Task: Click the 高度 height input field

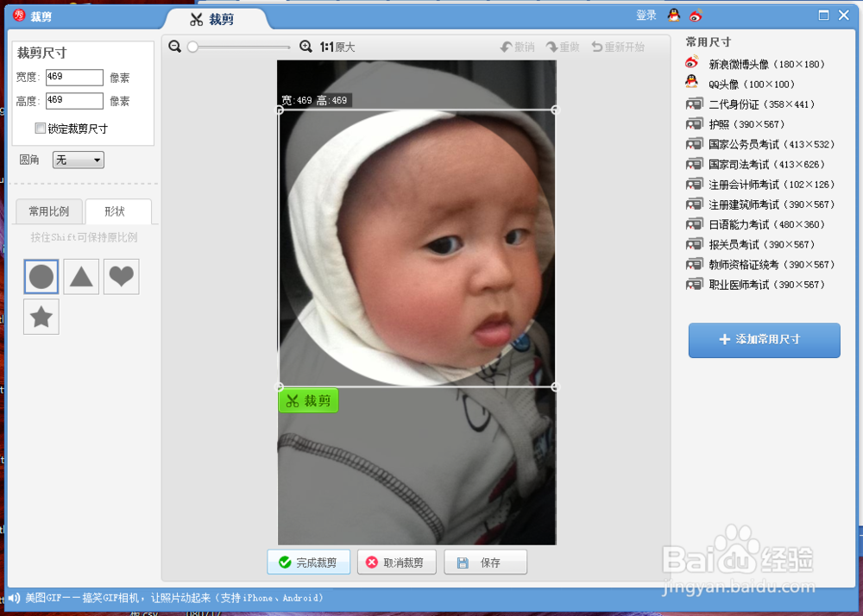Action: pos(74,101)
